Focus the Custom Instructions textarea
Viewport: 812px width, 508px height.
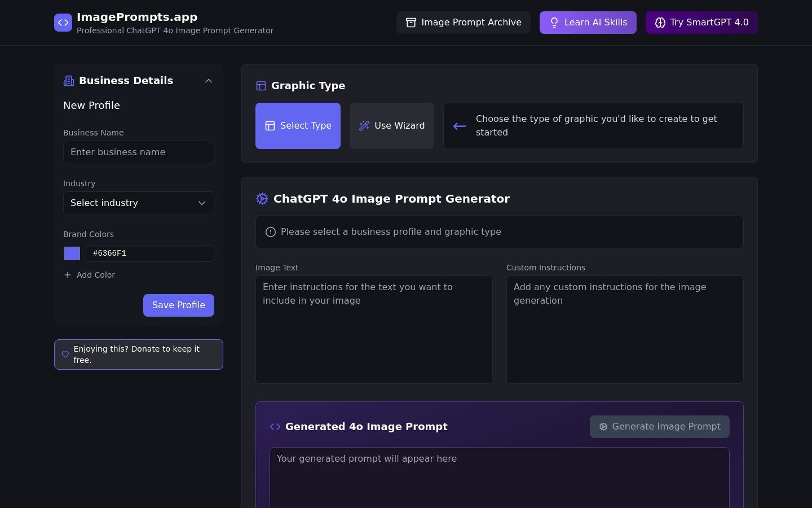[625, 330]
